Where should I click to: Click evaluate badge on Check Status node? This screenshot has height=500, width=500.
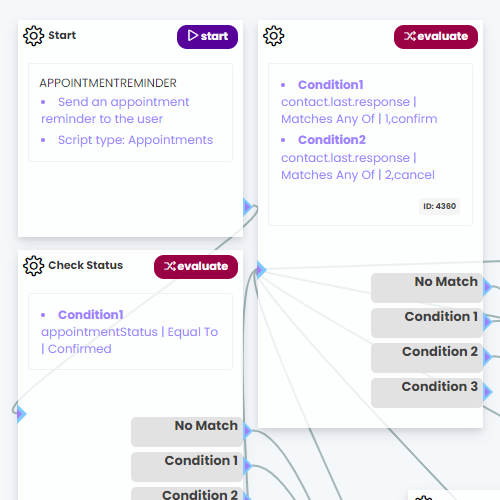[x=196, y=267]
